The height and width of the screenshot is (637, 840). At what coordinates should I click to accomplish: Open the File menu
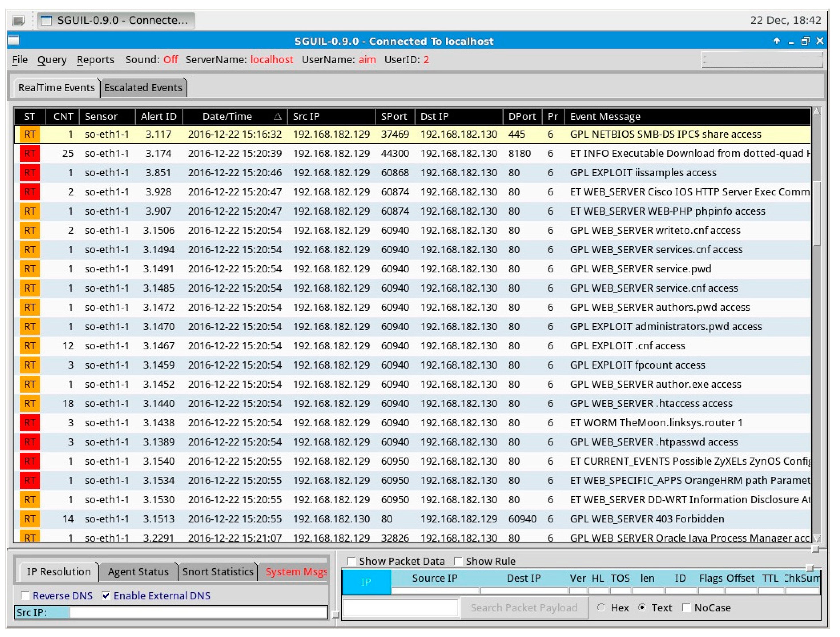click(x=20, y=60)
